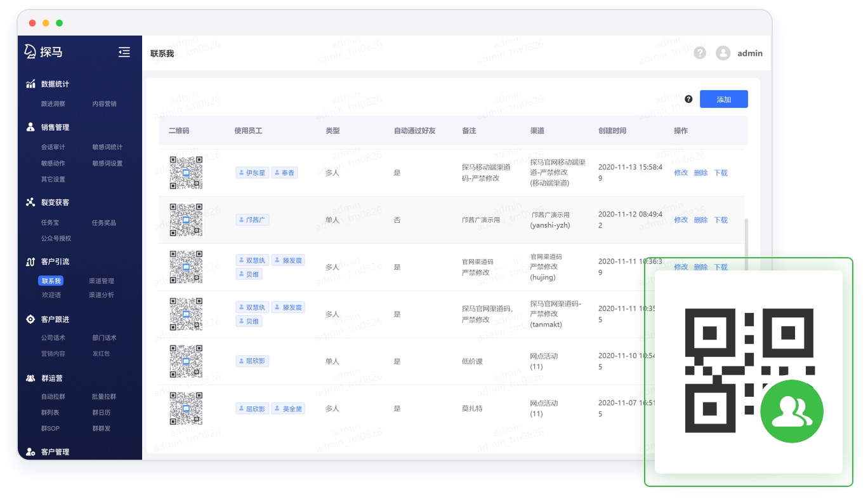This screenshot has height=499, width=868.
Task: Click the 探马 logo icon
Action: (x=30, y=52)
